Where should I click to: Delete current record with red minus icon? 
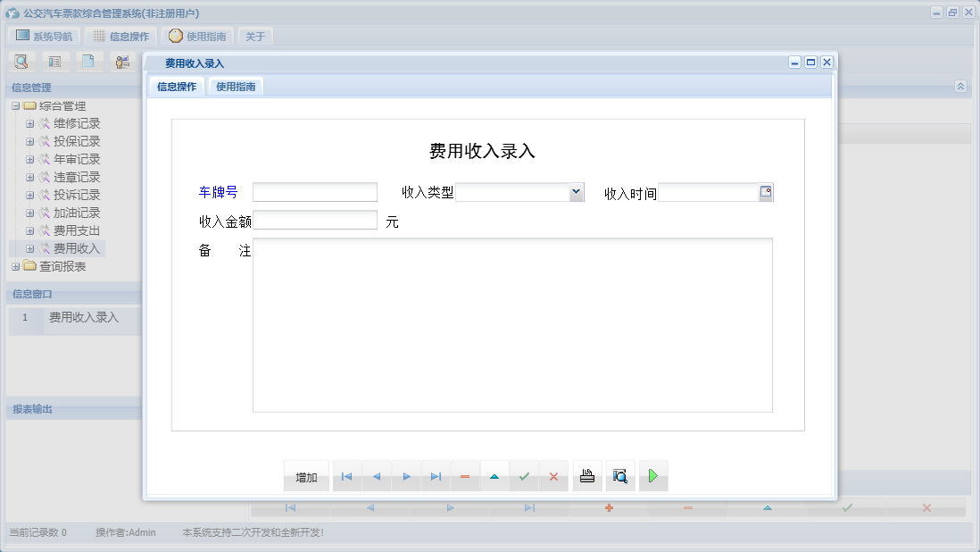465,476
